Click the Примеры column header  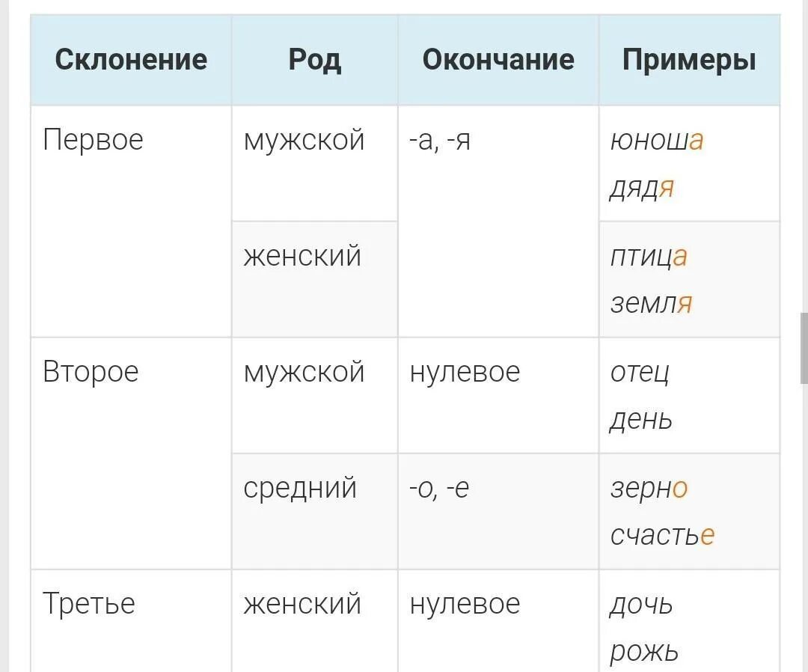(x=689, y=60)
